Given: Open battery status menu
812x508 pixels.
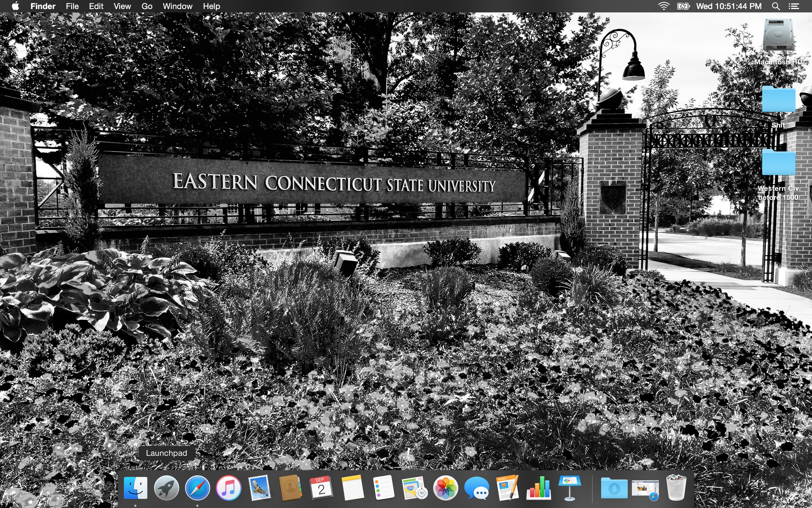Looking at the screenshot, I should click(683, 6).
